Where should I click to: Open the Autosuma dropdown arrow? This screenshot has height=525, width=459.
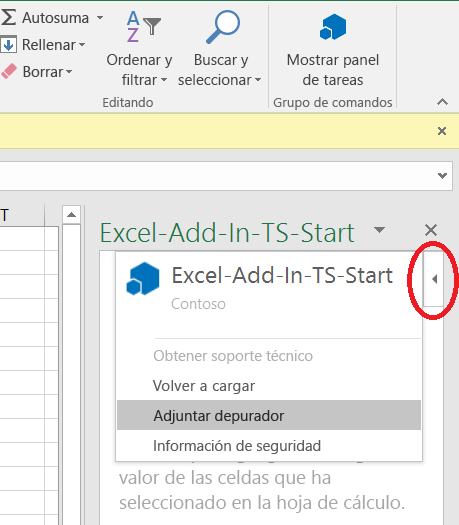(x=100, y=17)
